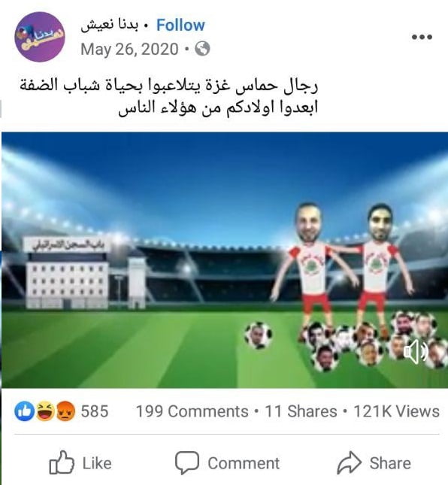Viewport: 448px width, 485px height.
Task: Toggle the video sound speaker icon
Action: click(x=416, y=352)
